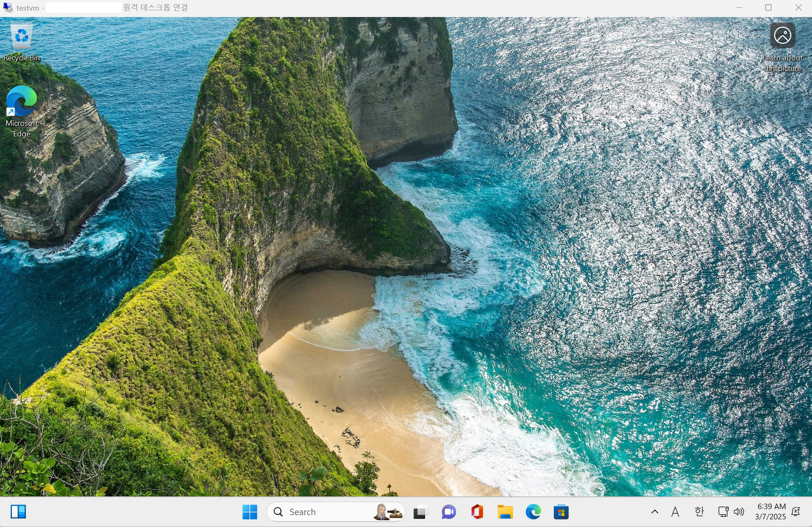This screenshot has width=812, height=527.
Task: Open Microsoft Store from the taskbar
Action: coord(561,512)
